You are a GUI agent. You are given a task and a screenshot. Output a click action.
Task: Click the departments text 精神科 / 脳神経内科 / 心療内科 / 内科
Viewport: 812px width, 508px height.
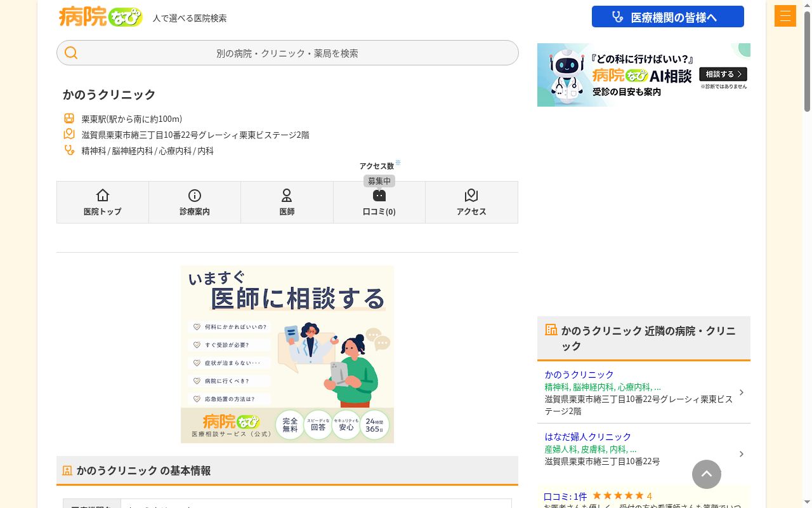pos(148,150)
